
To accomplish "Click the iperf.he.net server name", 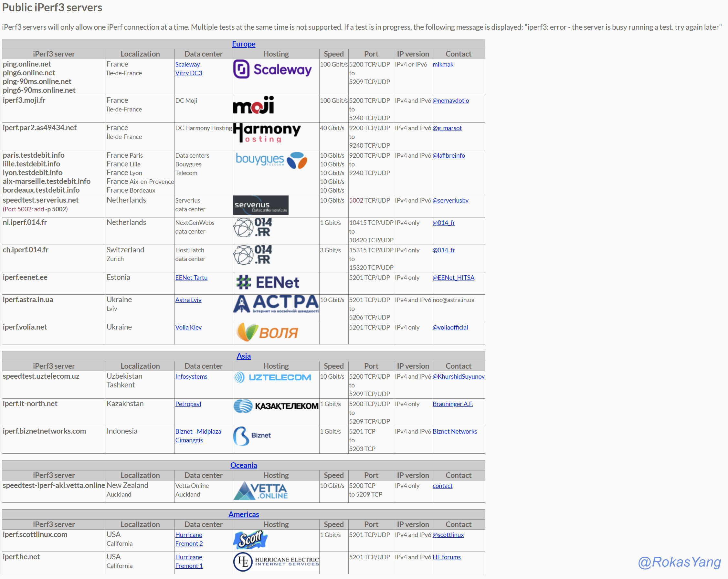I will tap(21, 557).
